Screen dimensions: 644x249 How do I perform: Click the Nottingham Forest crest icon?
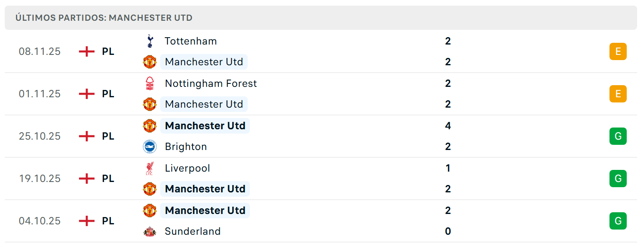click(x=150, y=83)
